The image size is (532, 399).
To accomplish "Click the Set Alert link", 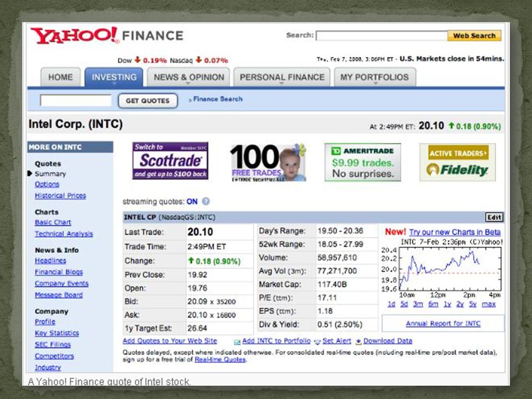I will click(336, 341).
